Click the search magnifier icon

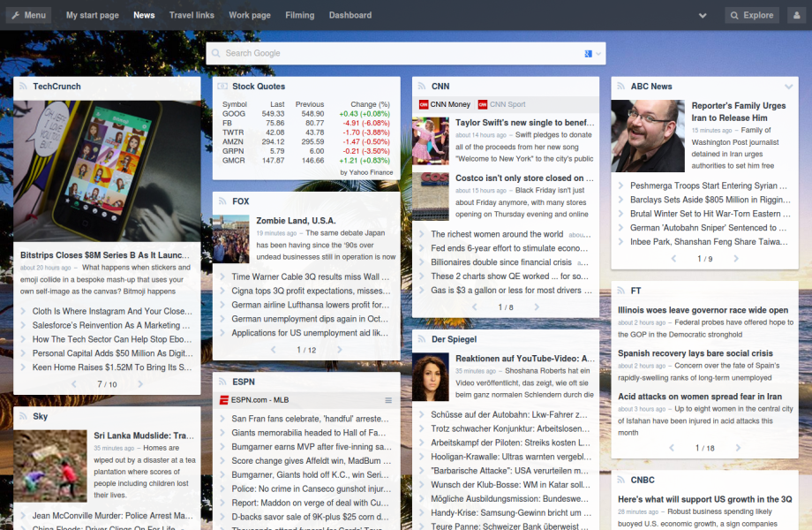point(216,53)
